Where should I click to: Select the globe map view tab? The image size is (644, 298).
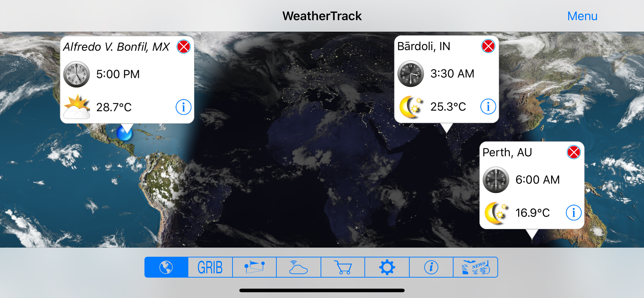pyautogui.click(x=166, y=267)
